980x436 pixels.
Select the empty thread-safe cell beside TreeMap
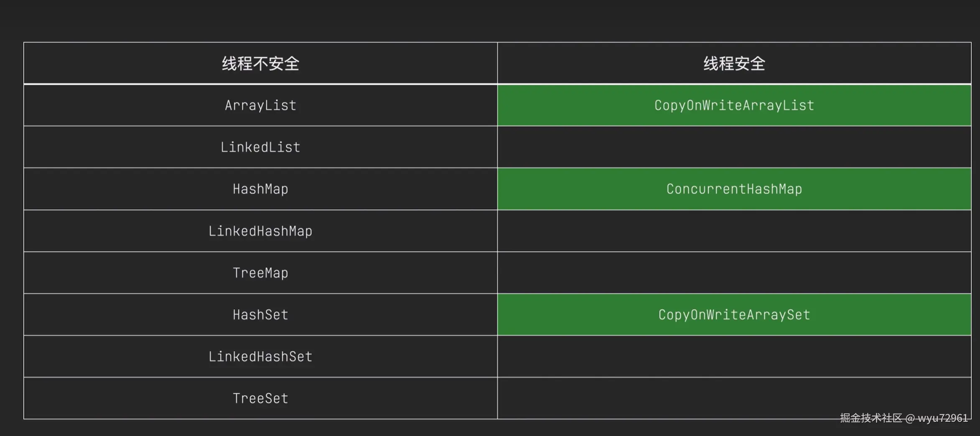coord(734,273)
